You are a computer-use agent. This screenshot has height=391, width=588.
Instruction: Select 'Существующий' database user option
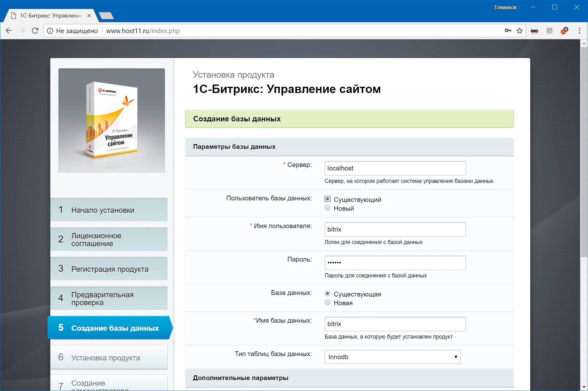coord(327,199)
